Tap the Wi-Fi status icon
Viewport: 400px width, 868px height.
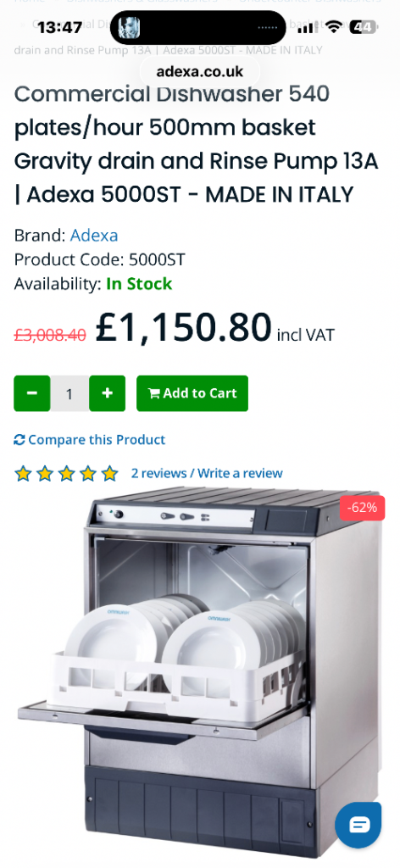click(x=333, y=26)
